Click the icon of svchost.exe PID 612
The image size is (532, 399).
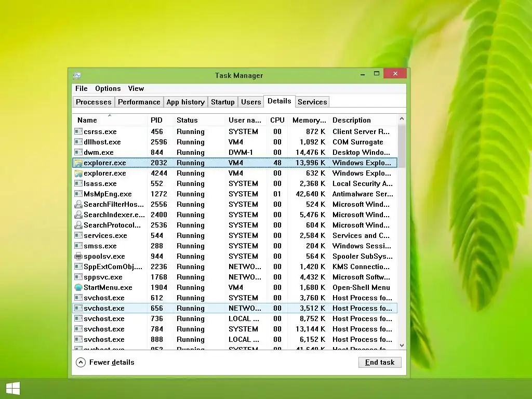(78, 298)
